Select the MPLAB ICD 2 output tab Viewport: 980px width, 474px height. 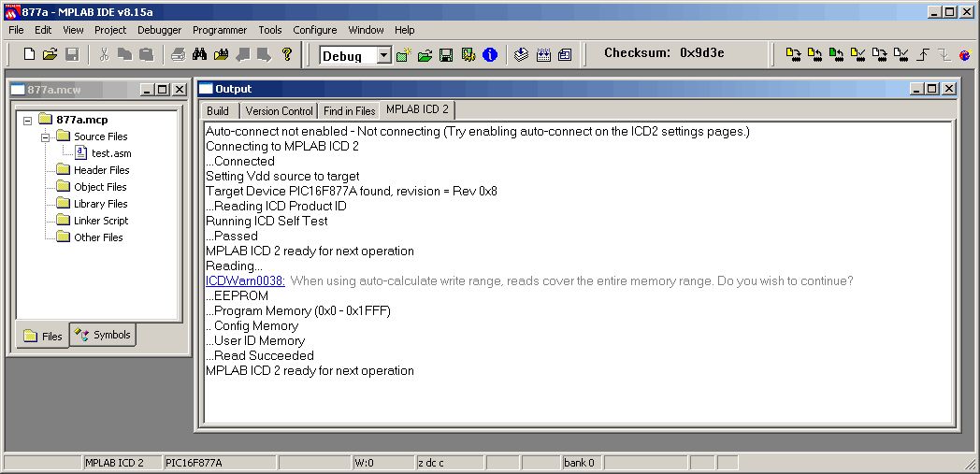point(417,109)
